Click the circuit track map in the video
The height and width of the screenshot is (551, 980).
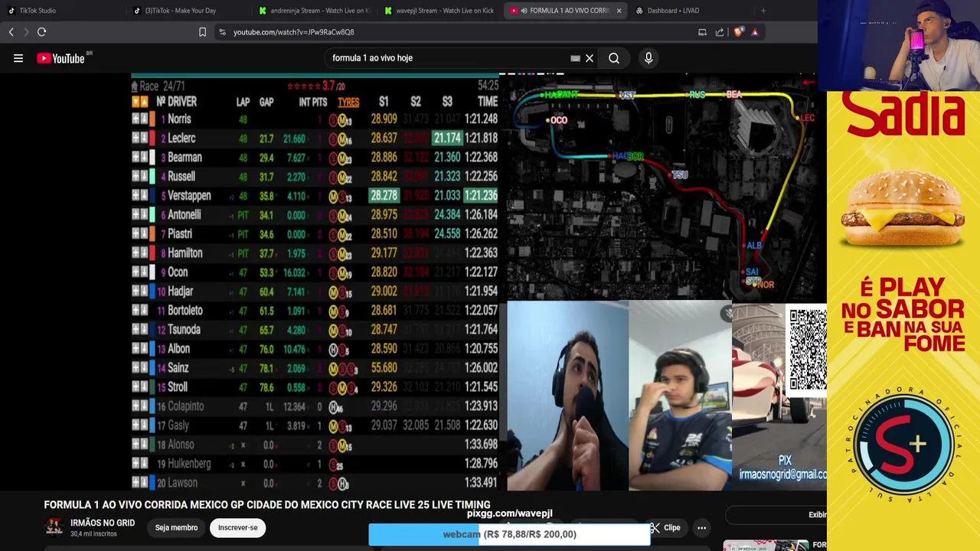[x=665, y=187]
